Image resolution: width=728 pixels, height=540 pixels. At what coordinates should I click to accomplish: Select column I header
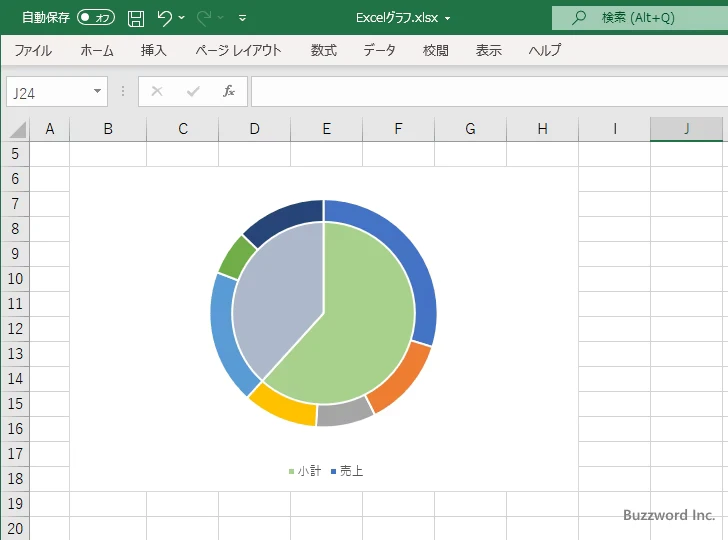click(614, 129)
